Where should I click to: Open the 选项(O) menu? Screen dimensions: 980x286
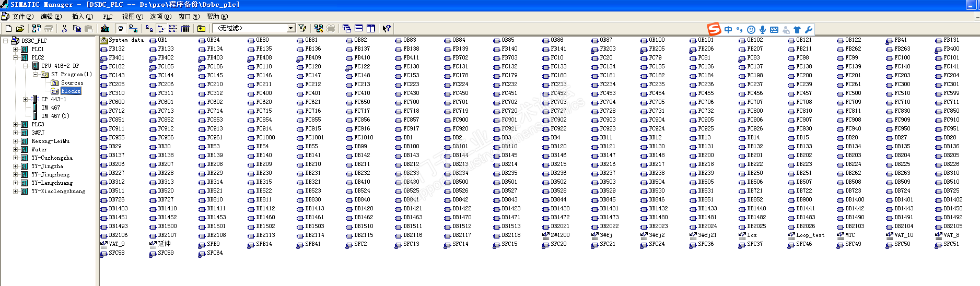(x=161, y=17)
